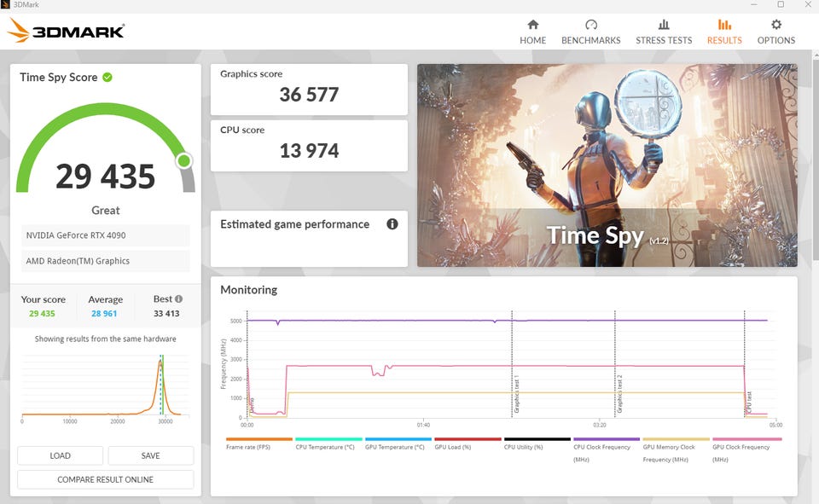Close the 3DMark window

[x=808, y=5]
